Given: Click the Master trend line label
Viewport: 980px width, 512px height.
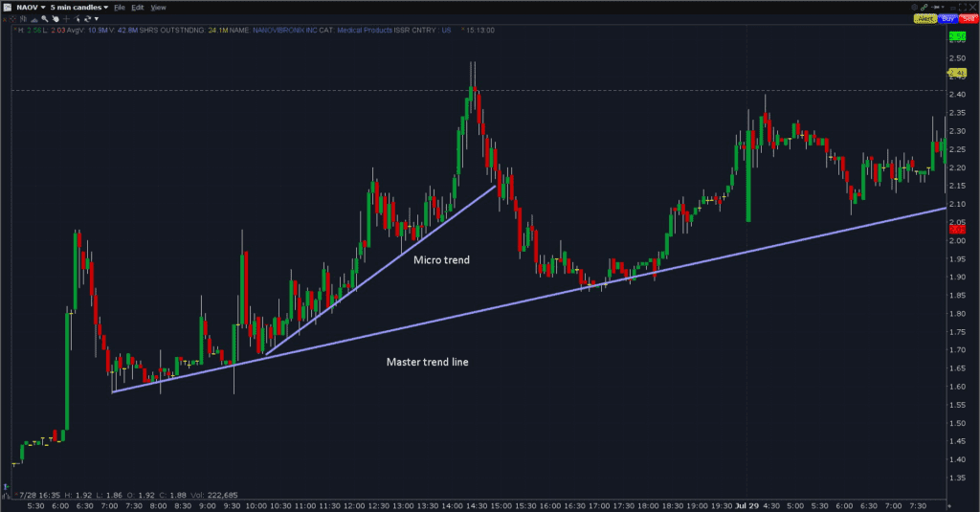Looking at the screenshot, I should click(x=427, y=362).
